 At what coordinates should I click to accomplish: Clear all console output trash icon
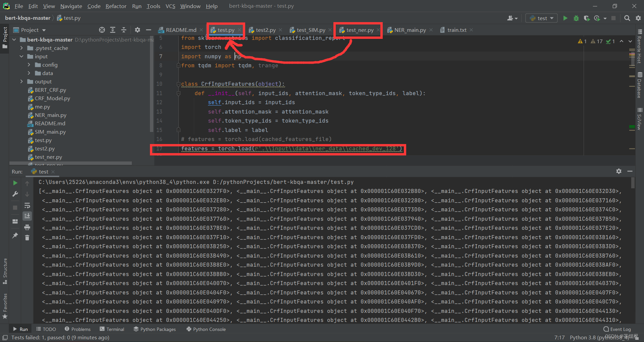(27, 237)
